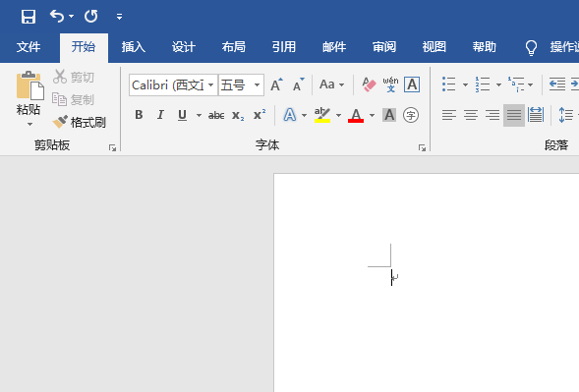Go to the 邮件 tab
The height and width of the screenshot is (392, 579).
(x=334, y=47)
